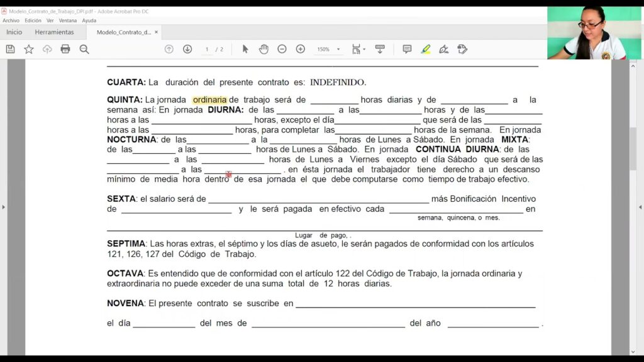The image size is (644, 362).
Task: Close the Modelo_Contrato document tab
Action: coord(157,32)
